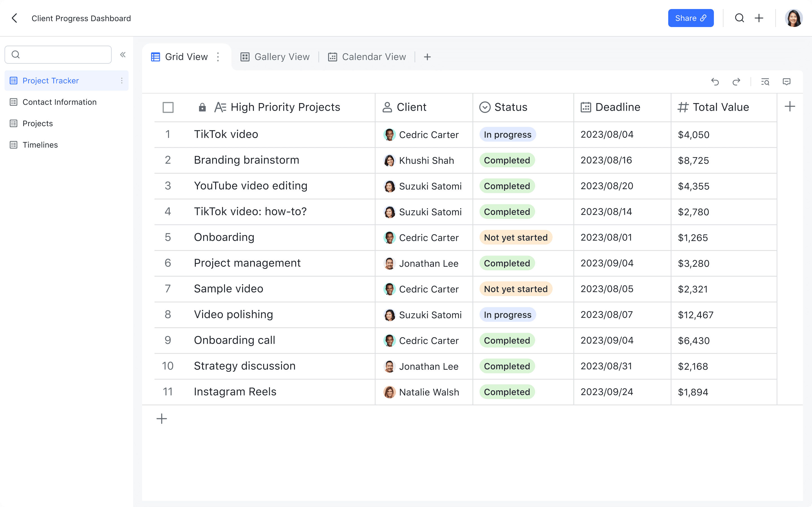This screenshot has height=507, width=812.
Task: Click the redo icon
Action: (736, 82)
